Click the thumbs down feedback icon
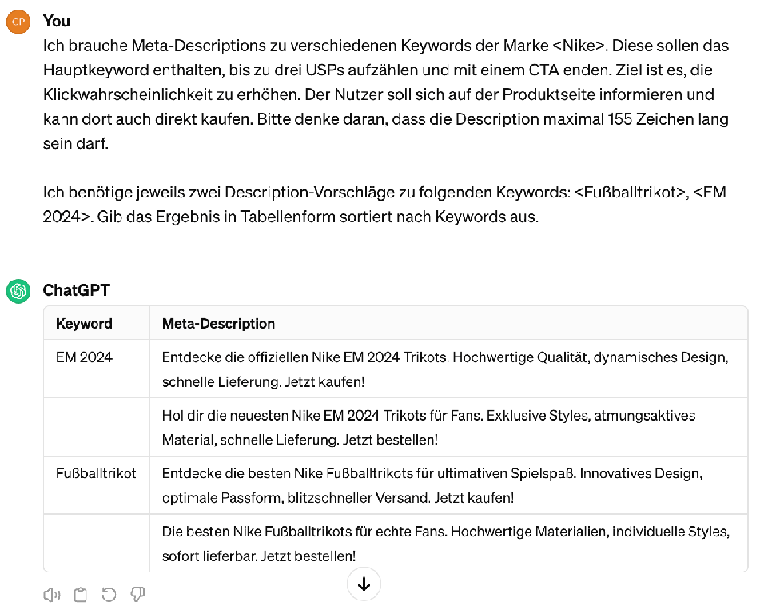Viewport: 776px width, 614px height. click(x=138, y=595)
